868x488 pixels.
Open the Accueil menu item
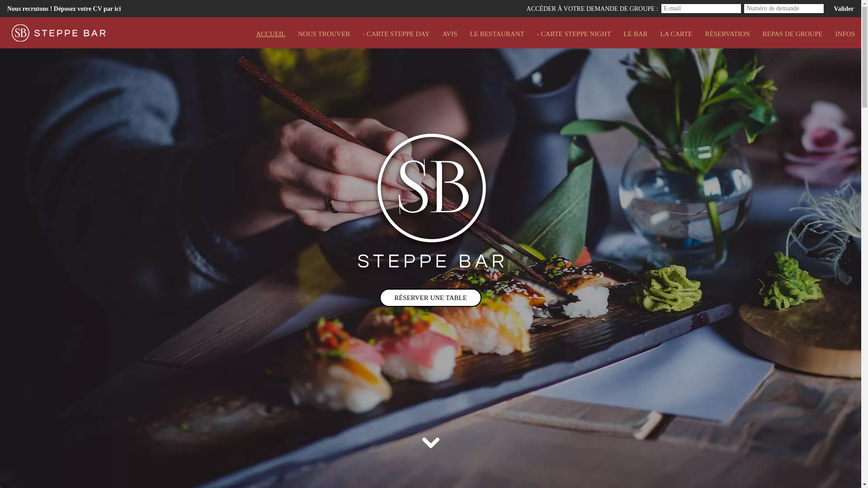tap(270, 34)
